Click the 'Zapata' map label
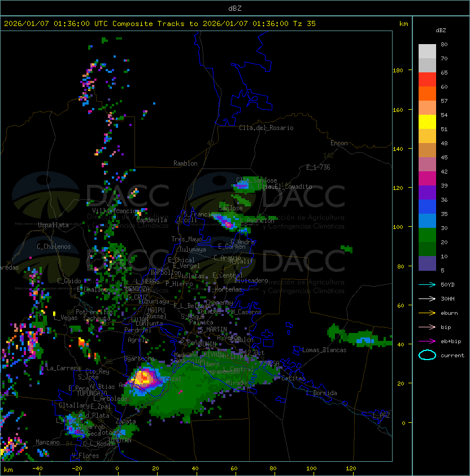The width and height of the screenshot is (470, 476). click(x=125, y=421)
